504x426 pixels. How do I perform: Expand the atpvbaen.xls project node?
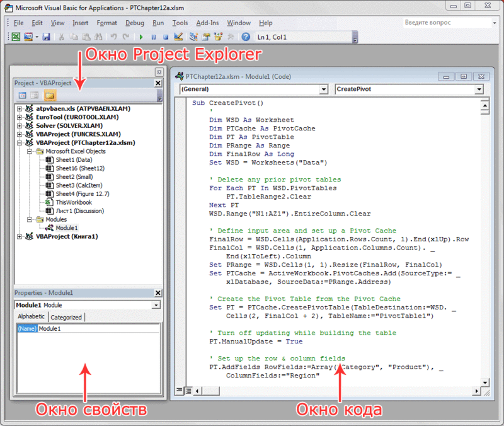pos(20,108)
